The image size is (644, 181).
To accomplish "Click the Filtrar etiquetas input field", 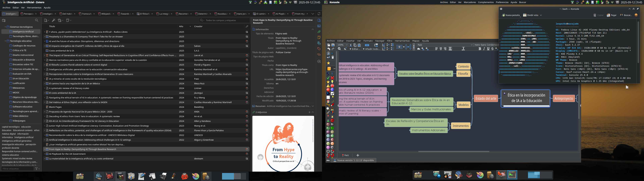I will pyautogui.click(x=17, y=169).
